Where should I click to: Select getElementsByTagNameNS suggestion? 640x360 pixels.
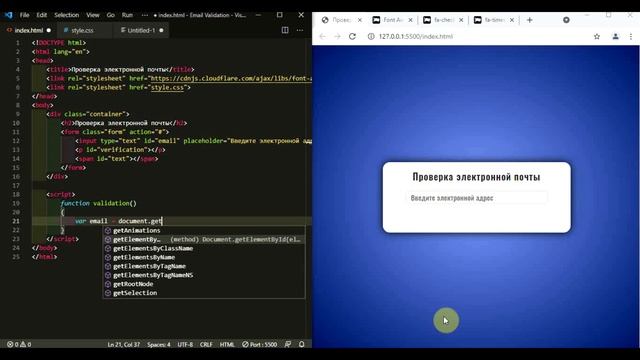coord(203,276)
